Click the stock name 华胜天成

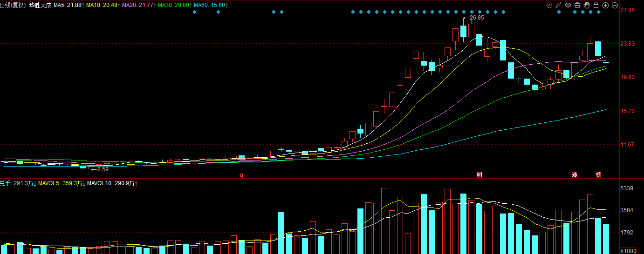[x=40, y=5]
